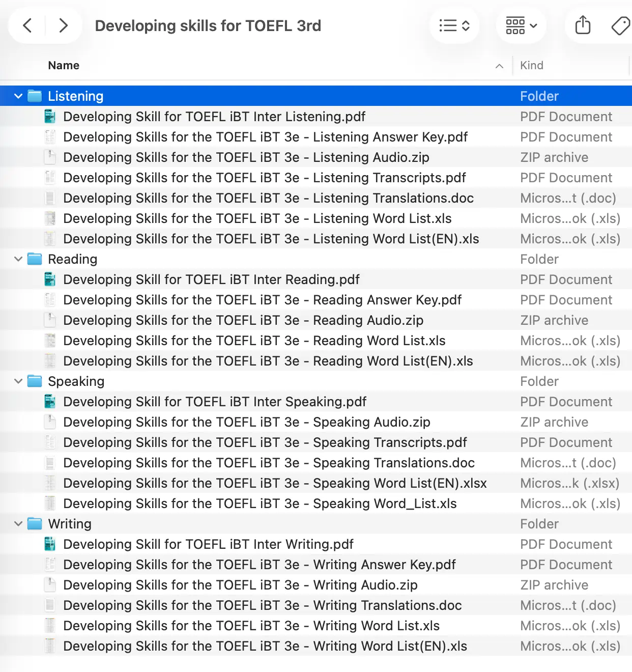Click the Writing folder icon
This screenshot has width=632, height=672.
35,524
